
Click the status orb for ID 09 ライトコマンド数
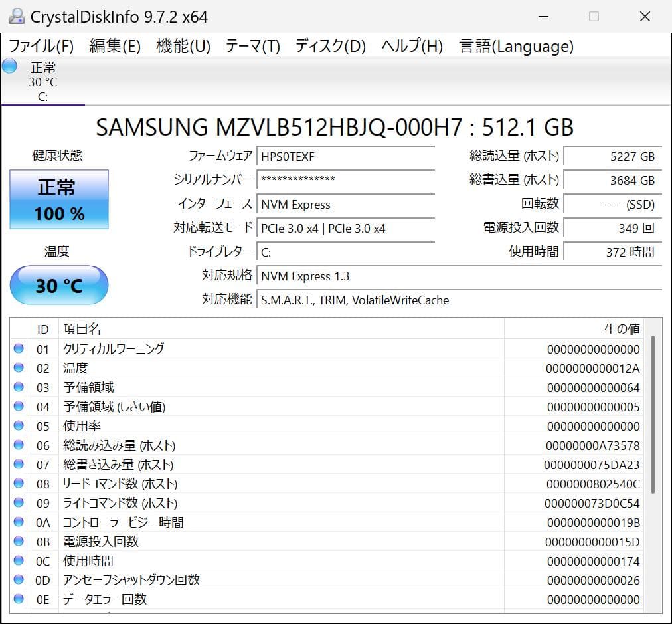pos(19,502)
